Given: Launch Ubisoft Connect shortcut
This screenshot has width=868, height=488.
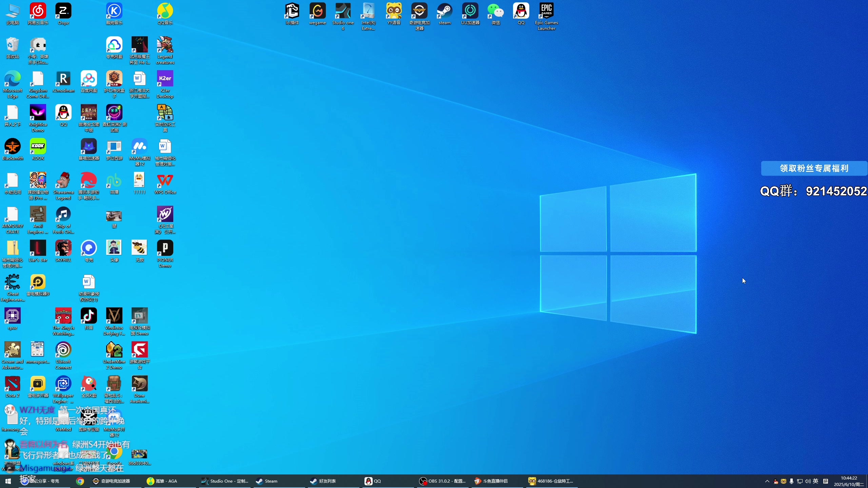Looking at the screenshot, I should coord(63,356).
